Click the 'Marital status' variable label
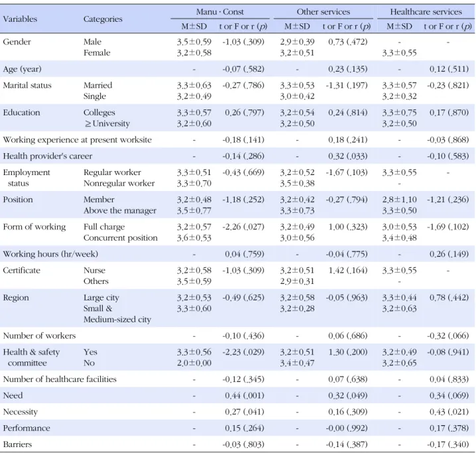Viewport: 476px width, 453px height. [x=27, y=85]
